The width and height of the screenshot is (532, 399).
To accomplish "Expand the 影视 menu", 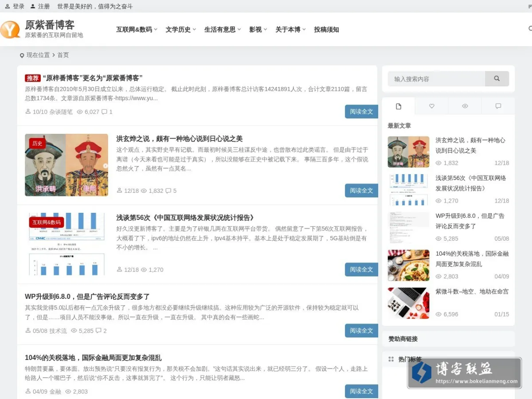I will tap(258, 29).
